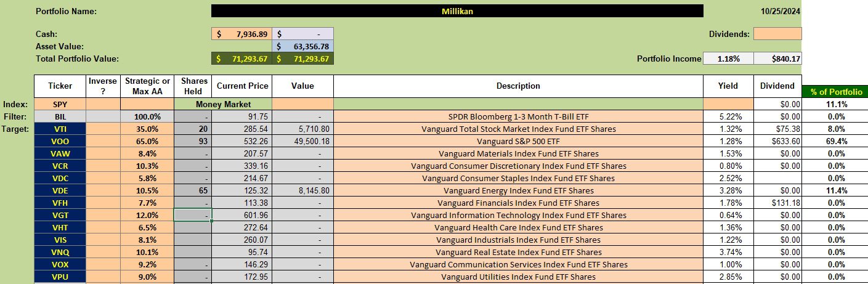Screen dimensions: 868x284
Task: Select the VGT 12.0% allocation cell
Action: tap(147, 215)
